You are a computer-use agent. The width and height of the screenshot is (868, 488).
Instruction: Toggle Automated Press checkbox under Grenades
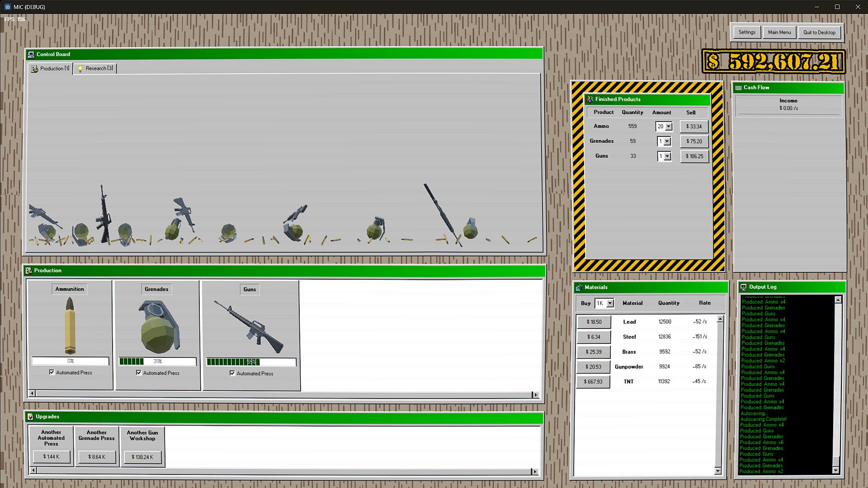(x=139, y=373)
